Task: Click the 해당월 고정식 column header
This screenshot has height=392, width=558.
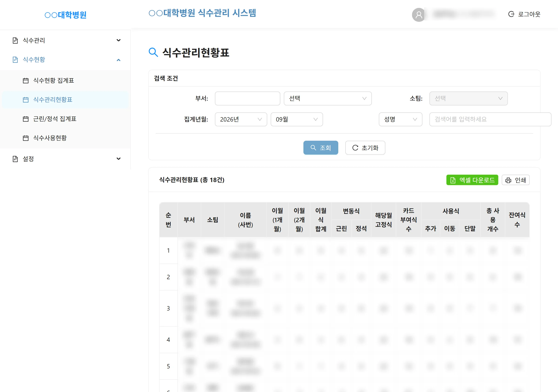Action: coord(383,220)
